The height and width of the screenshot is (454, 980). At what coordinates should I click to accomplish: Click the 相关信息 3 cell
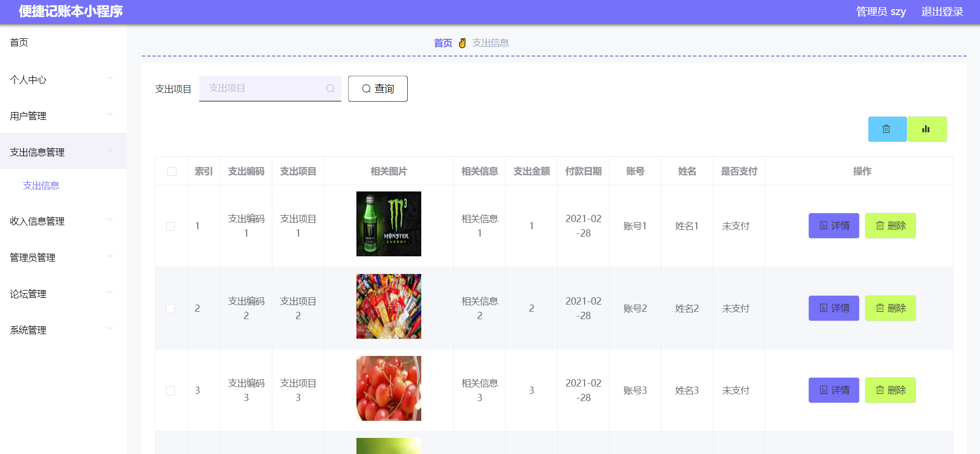(480, 390)
